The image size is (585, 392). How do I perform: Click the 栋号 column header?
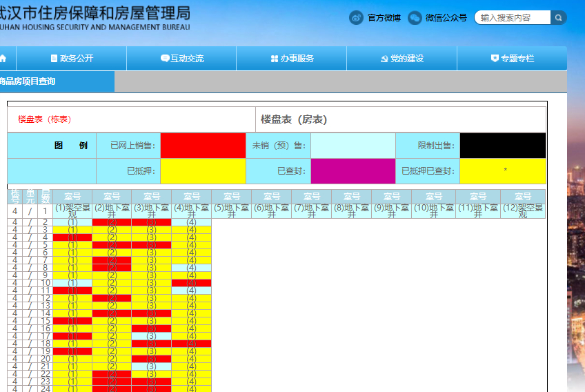tap(15, 197)
